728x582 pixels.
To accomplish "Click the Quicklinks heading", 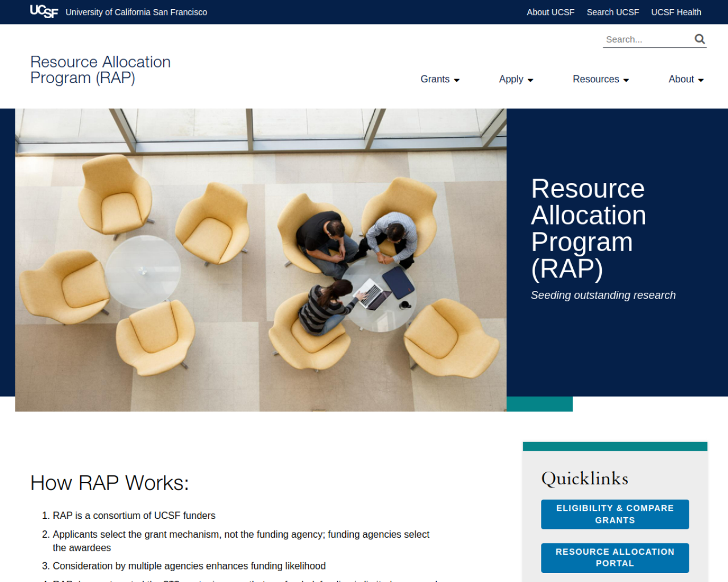I will (x=585, y=478).
